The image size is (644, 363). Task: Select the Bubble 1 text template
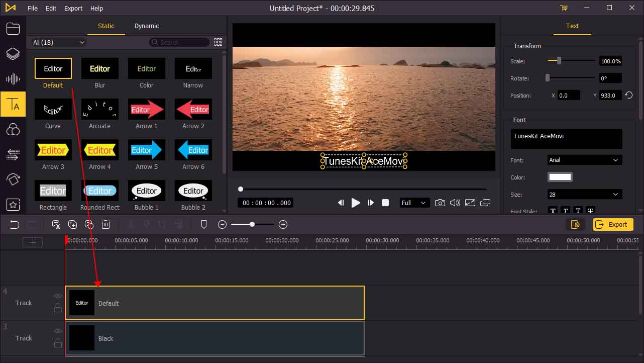[147, 191]
